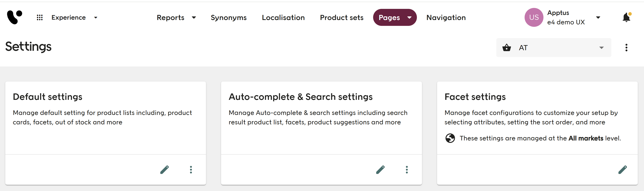
Task: Open the notifications bell
Action: tap(626, 17)
